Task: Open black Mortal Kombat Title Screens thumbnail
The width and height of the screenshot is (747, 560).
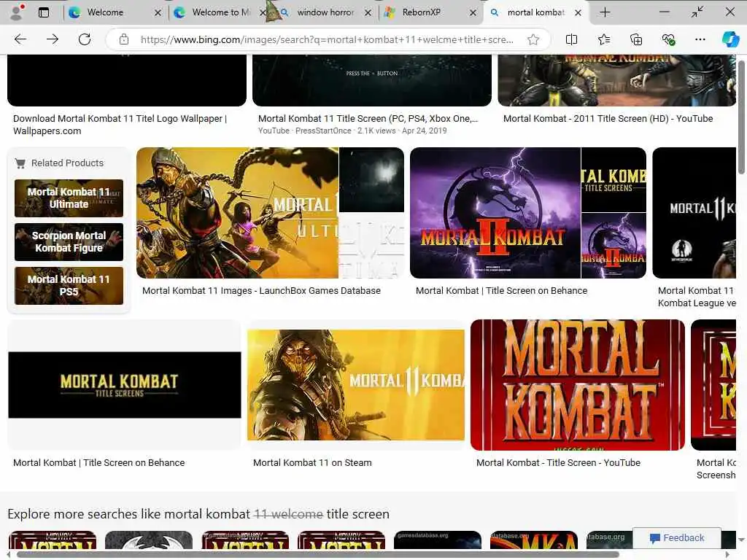Action: pyautogui.click(x=124, y=385)
